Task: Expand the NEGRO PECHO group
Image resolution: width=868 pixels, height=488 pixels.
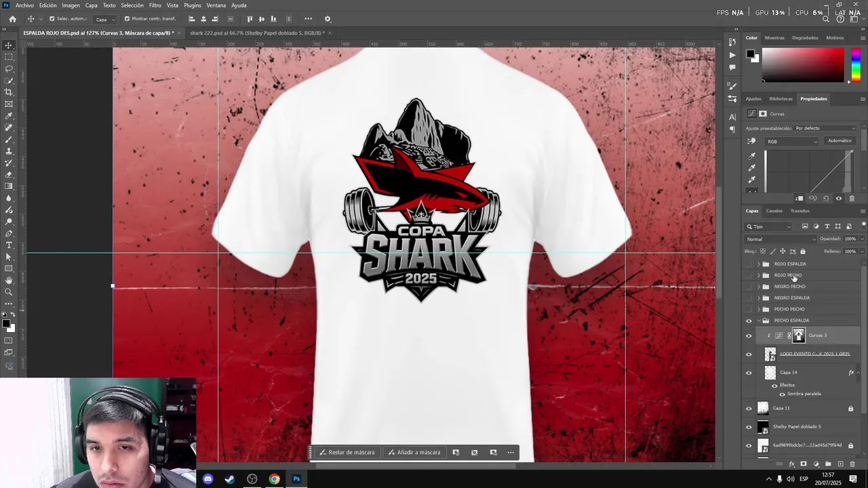Action: [x=759, y=287]
